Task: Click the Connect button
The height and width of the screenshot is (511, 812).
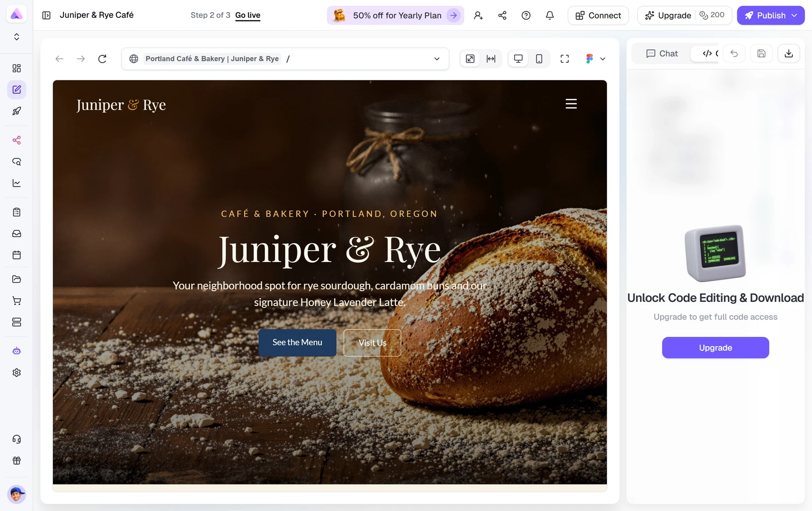Action: pyautogui.click(x=598, y=15)
